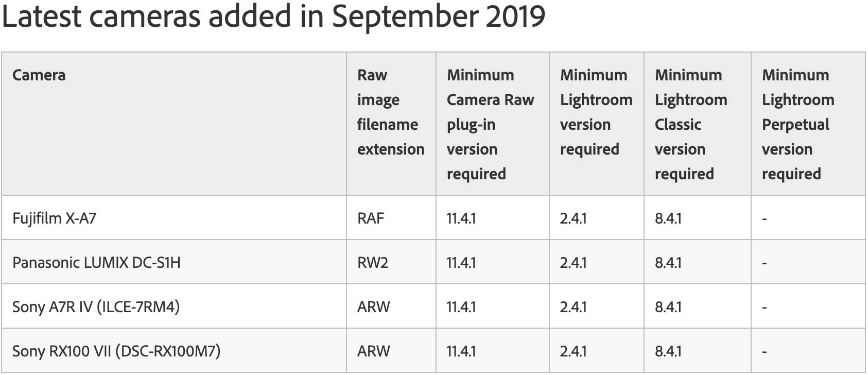Screen dimensions: 868x375
Task: Click the RAF extension cell
Action: [371, 218]
